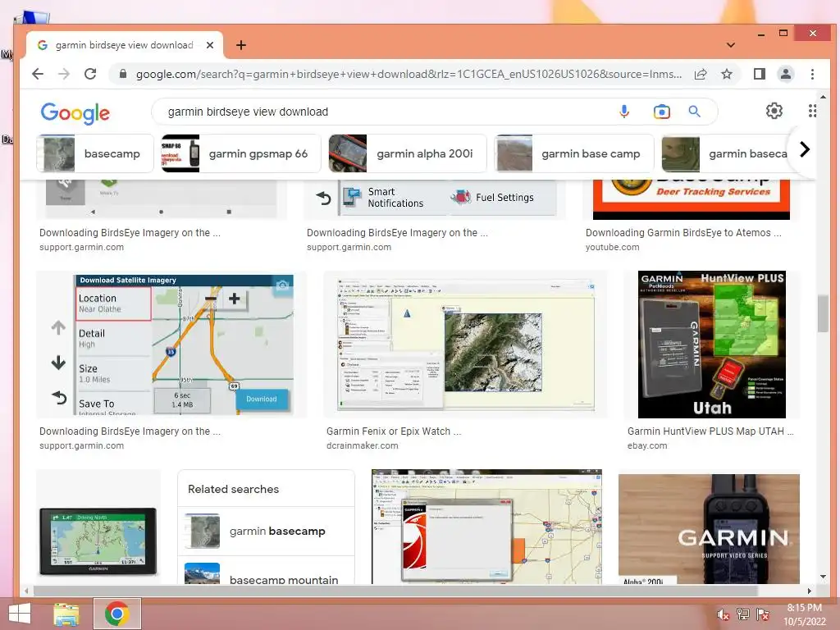Reload the Google search page
The height and width of the screenshot is (630, 840).
click(90, 74)
